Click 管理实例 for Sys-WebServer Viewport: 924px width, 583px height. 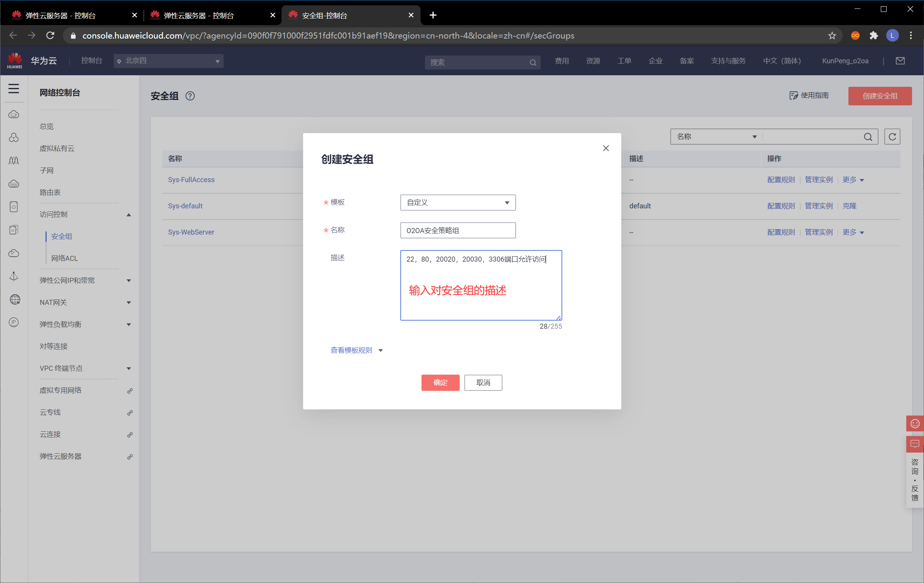[x=819, y=232]
